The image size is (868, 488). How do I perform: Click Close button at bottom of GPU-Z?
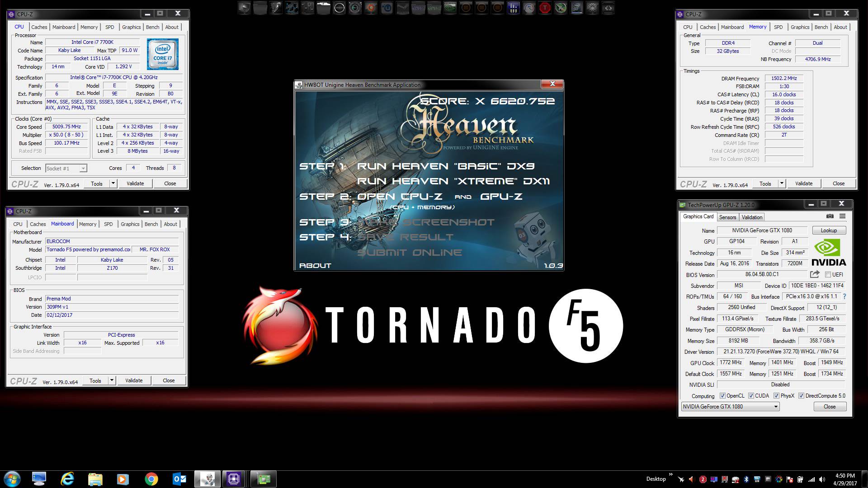pyautogui.click(x=830, y=407)
